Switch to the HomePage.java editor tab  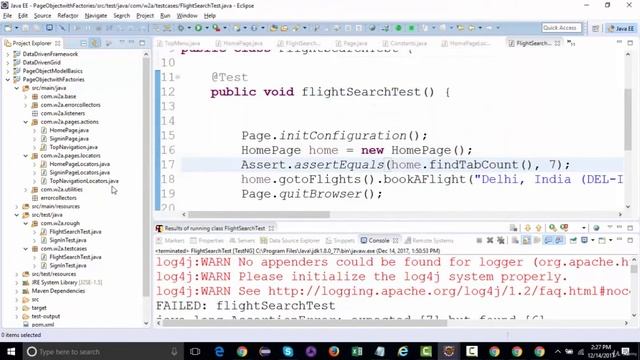point(239,43)
